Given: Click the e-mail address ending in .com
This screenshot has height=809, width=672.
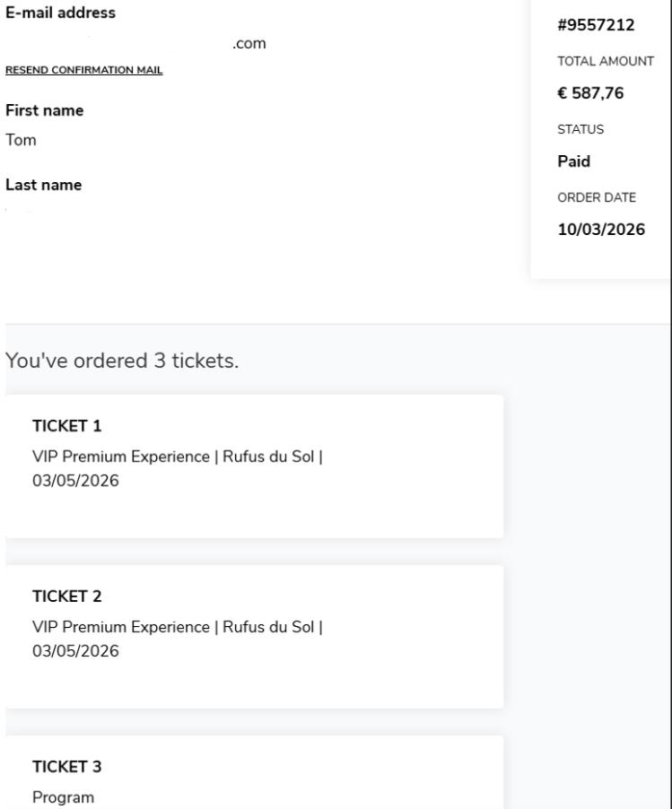Looking at the screenshot, I should (249, 44).
